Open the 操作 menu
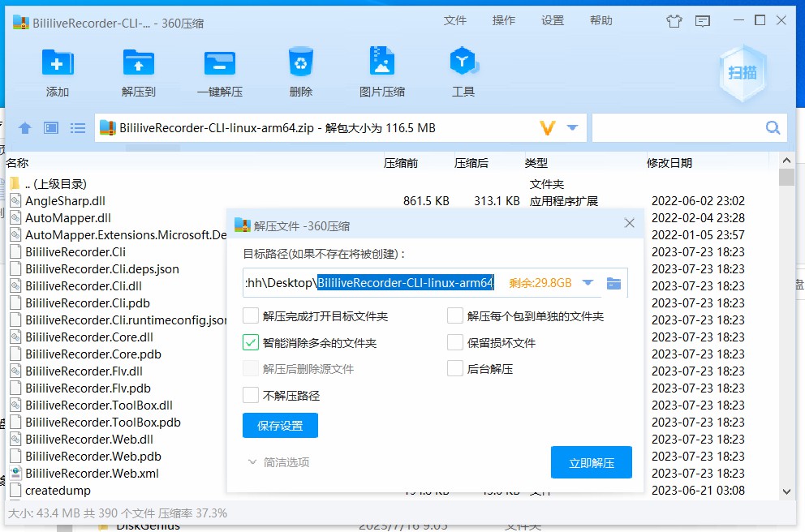 504,20
